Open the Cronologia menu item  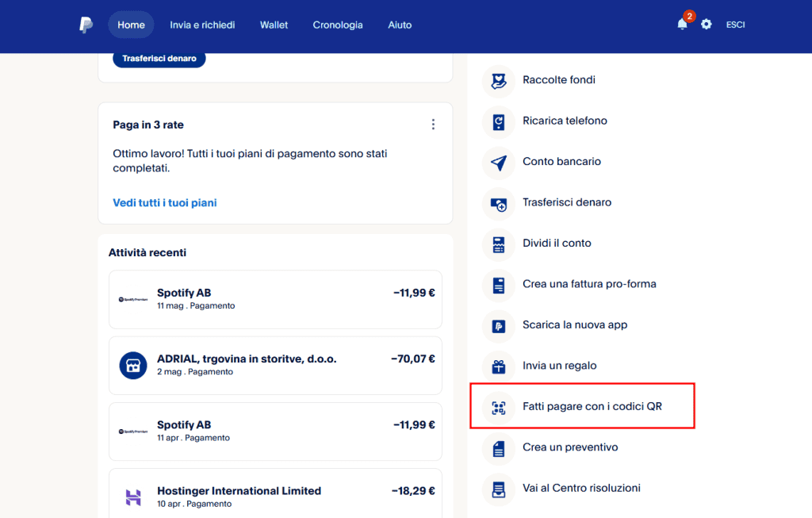click(338, 25)
